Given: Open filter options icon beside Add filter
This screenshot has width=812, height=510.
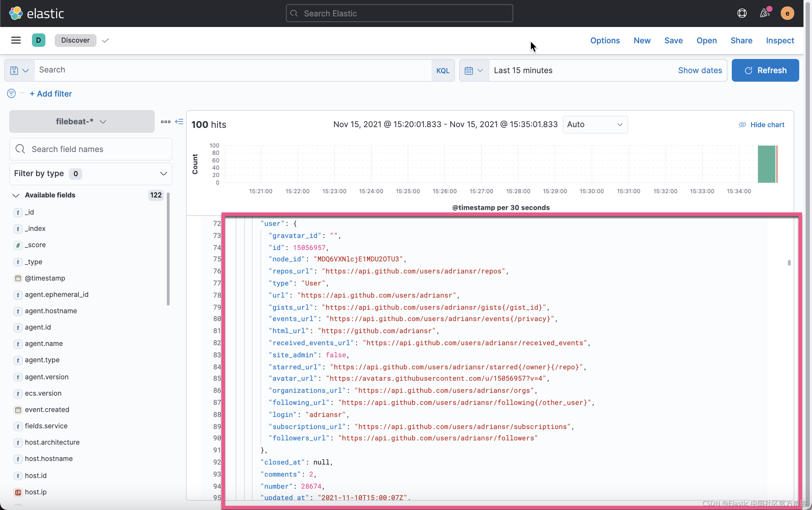Looking at the screenshot, I should 11,93.
